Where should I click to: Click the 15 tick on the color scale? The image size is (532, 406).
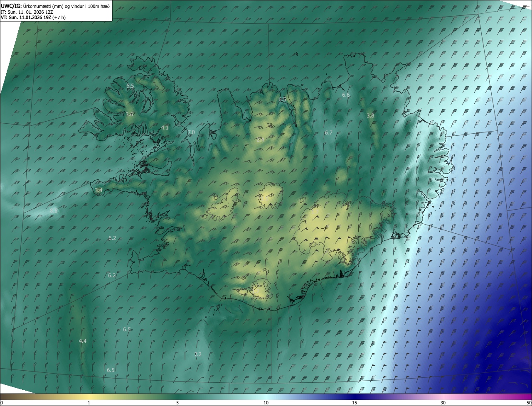tap(355, 403)
